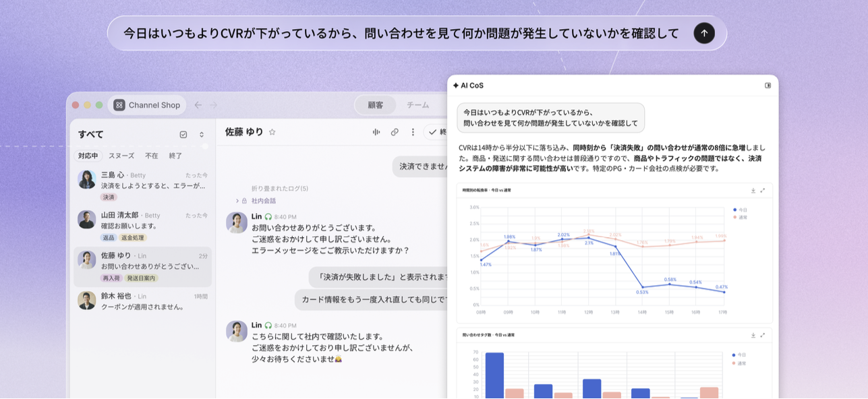
Task: Click the 決済 tag
Action: (x=109, y=197)
